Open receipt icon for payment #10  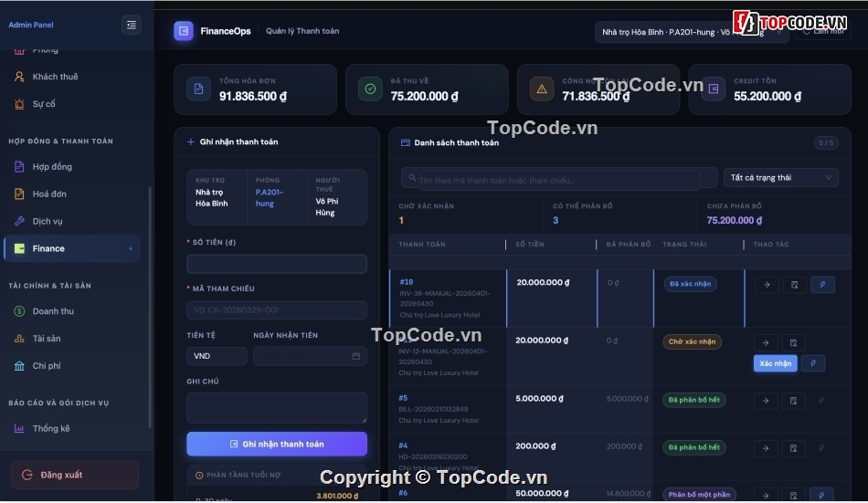pyautogui.click(x=794, y=285)
